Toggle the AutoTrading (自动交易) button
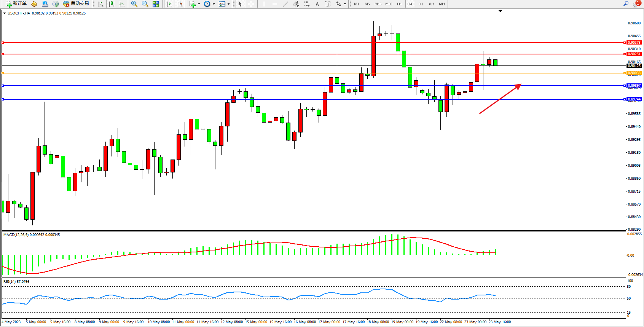 76,4
